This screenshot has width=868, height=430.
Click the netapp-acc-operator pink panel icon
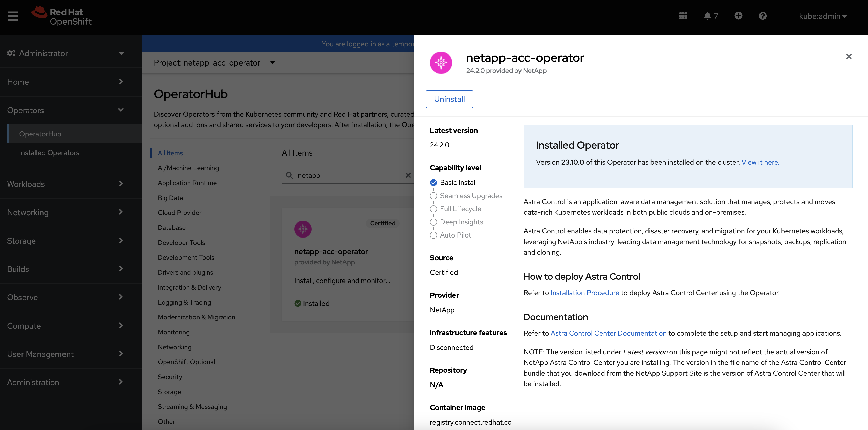click(441, 63)
